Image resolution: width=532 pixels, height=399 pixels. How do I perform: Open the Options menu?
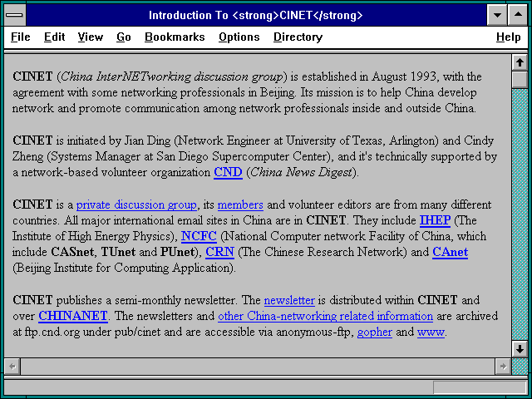tap(239, 37)
